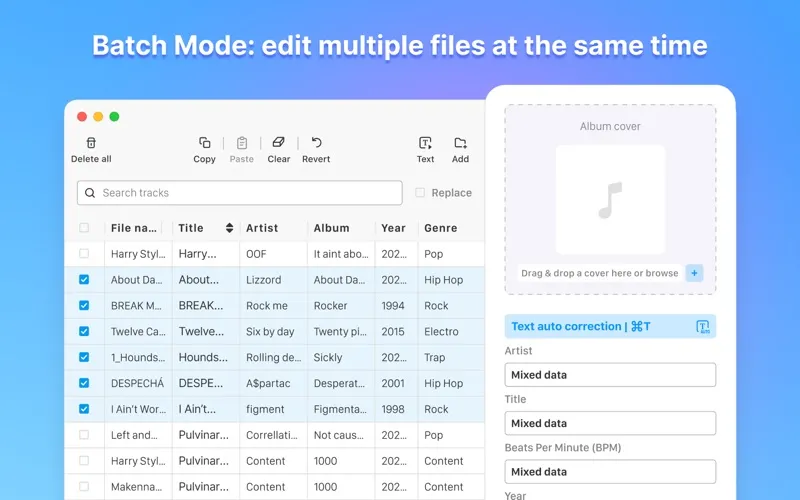The height and width of the screenshot is (500, 800).
Task: Click the Text auto correction button
Action: pyautogui.click(x=610, y=327)
